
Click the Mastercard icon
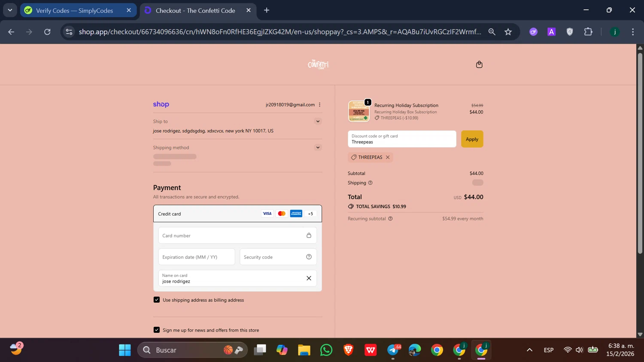pyautogui.click(x=282, y=214)
